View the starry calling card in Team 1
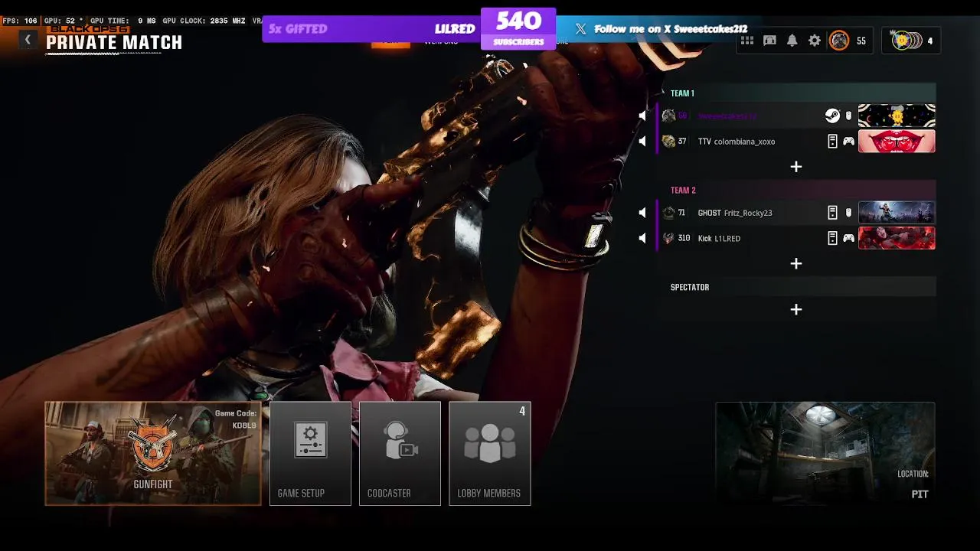The image size is (980, 551). point(897,116)
